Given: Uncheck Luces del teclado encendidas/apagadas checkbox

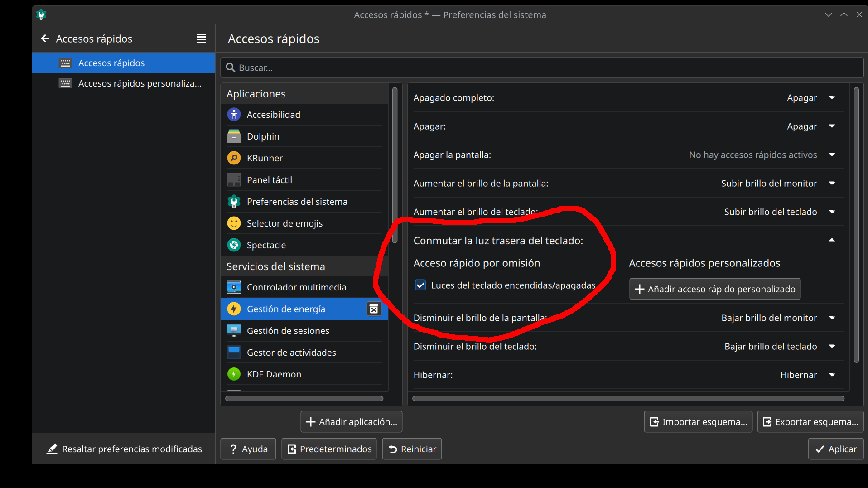Looking at the screenshot, I should point(420,285).
